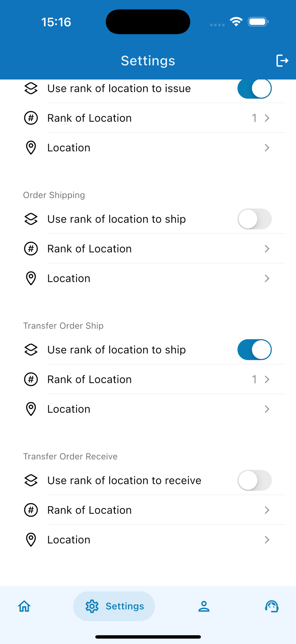Enable Use rank of location to receive
Image resolution: width=296 pixels, height=644 pixels.
tap(254, 480)
